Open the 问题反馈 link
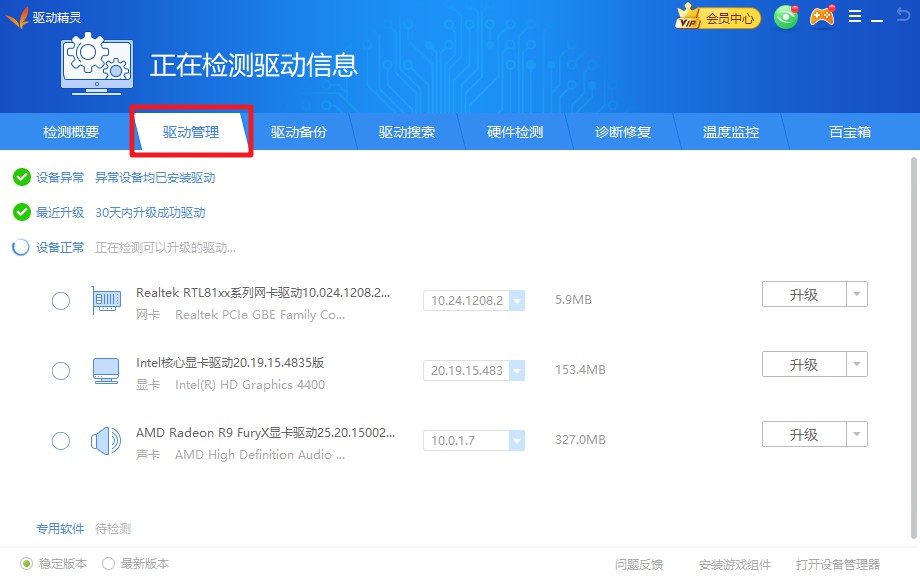This screenshot has height=580, width=920. 639,564
